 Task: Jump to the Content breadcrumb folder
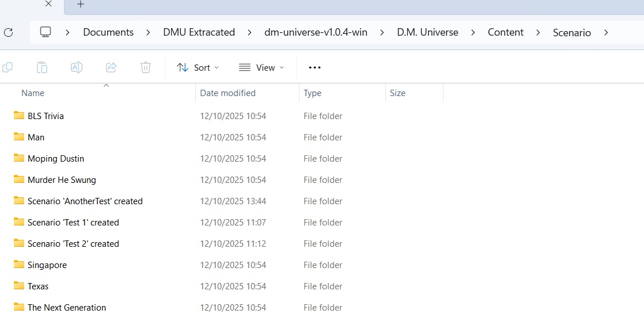(x=505, y=32)
